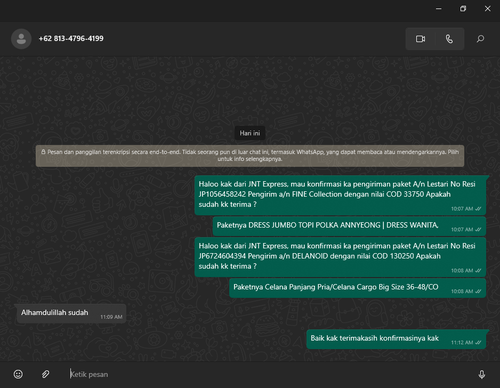Record a voice message with microphone
This screenshot has height=388, width=500.
tap(482, 374)
